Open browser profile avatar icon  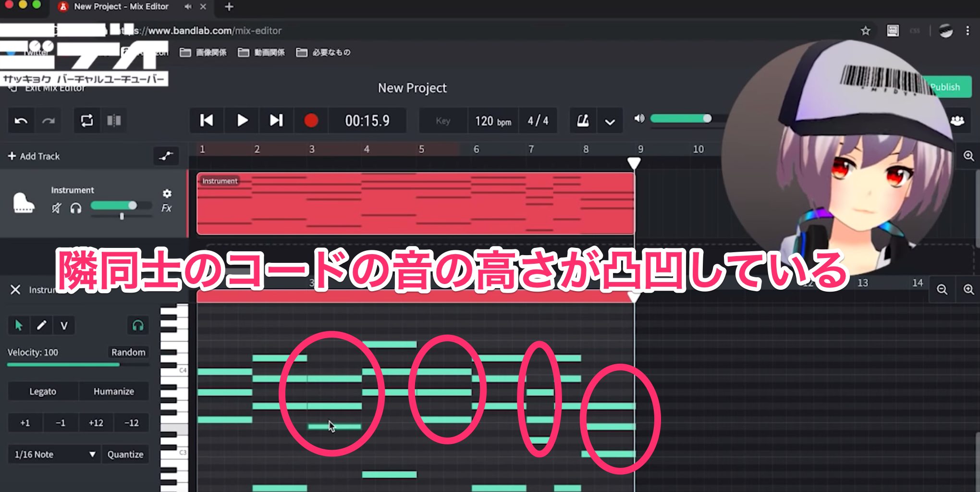(x=945, y=31)
